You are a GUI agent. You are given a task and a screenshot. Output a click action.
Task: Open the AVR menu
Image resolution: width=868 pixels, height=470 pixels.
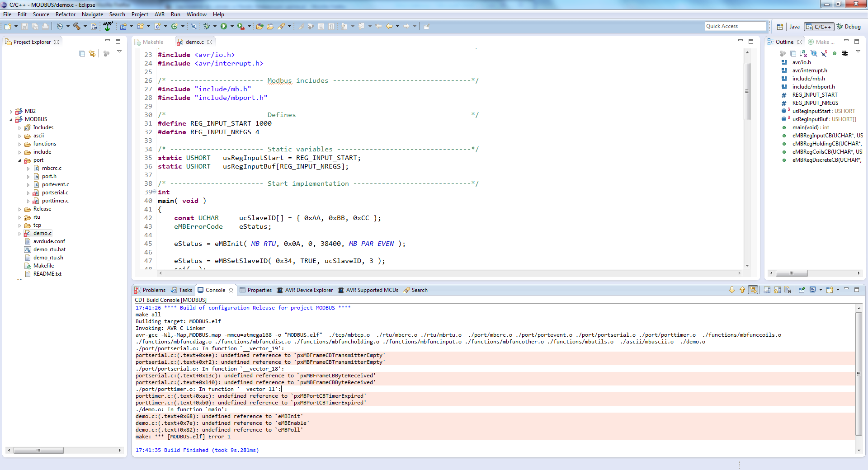pos(159,14)
